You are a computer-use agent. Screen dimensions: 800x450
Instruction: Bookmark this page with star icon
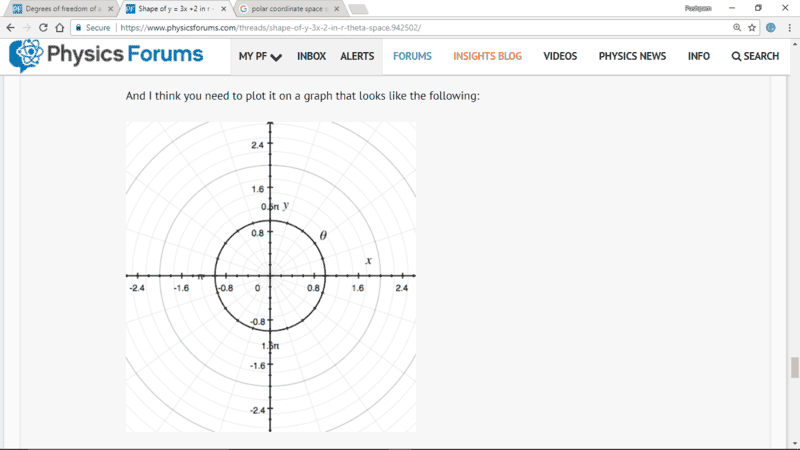[x=752, y=28]
